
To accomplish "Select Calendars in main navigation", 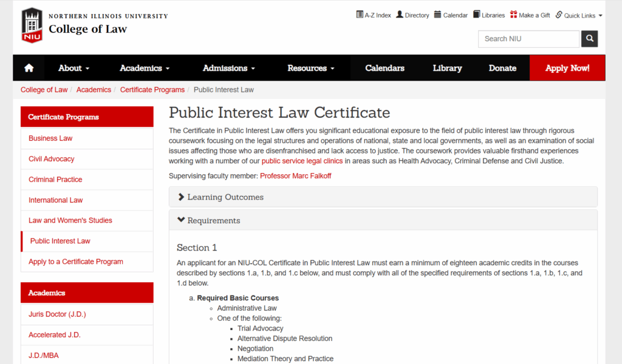I will 384,68.
